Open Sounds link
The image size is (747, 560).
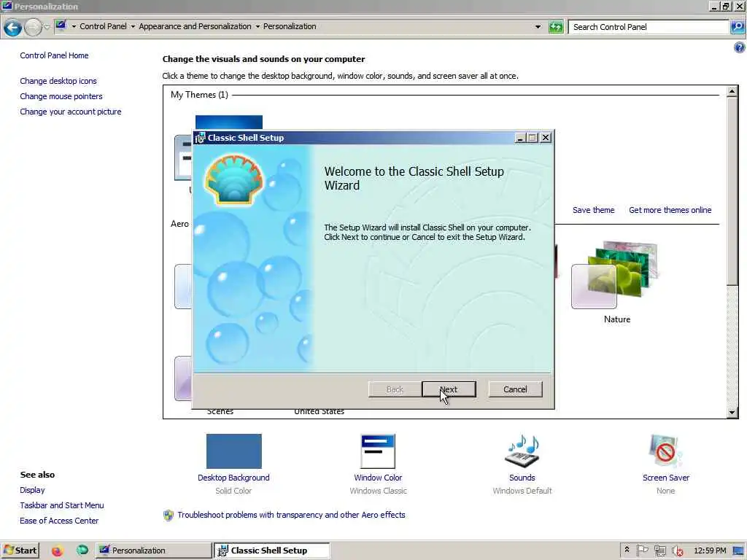pyautogui.click(x=522, y=478)
